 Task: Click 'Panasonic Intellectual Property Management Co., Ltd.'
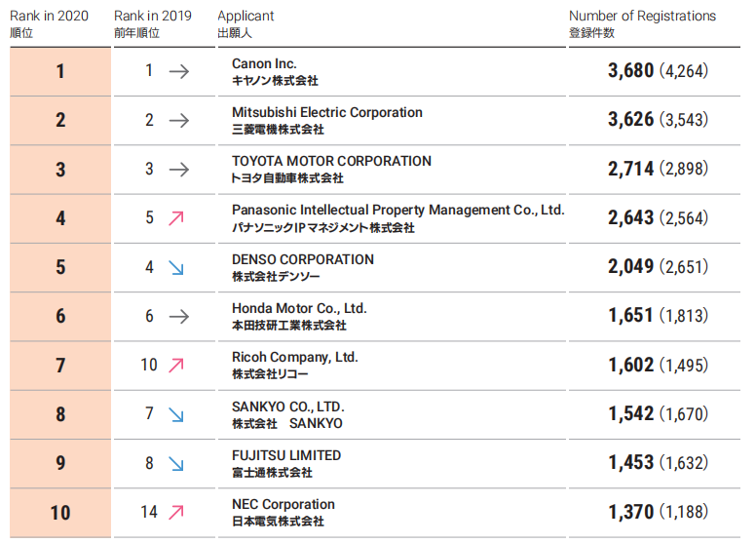398,210
